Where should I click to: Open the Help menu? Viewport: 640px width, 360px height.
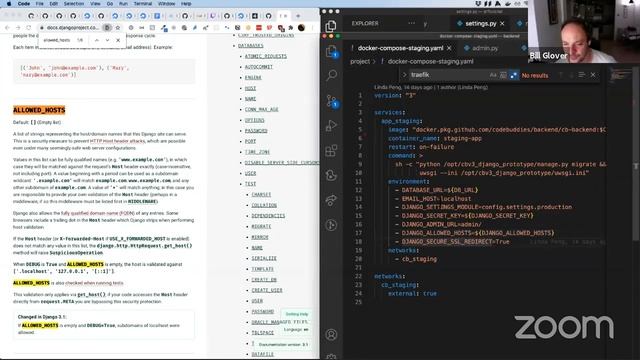tap(186, 4)
